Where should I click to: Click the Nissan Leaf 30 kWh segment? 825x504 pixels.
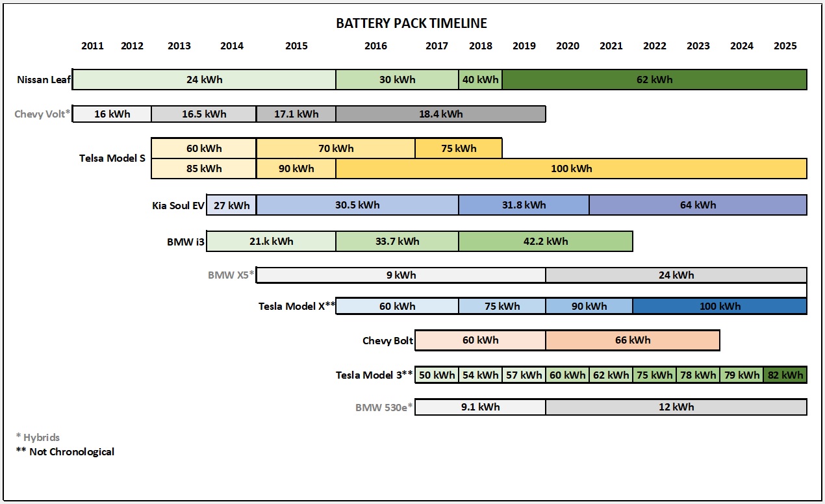coord(397,79)
